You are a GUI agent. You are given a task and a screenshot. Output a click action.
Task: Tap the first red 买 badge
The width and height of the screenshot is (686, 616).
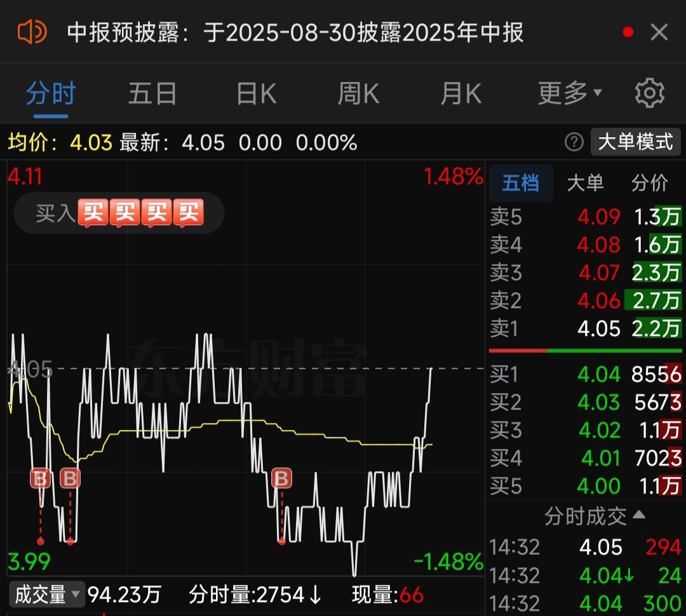coord(93,213)
